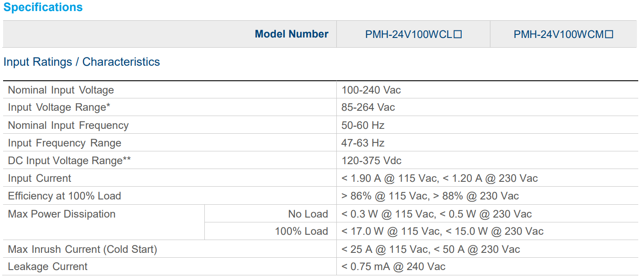Select the 47-63 Hz frequency range value
644x278 pixels.
(363, 143)
